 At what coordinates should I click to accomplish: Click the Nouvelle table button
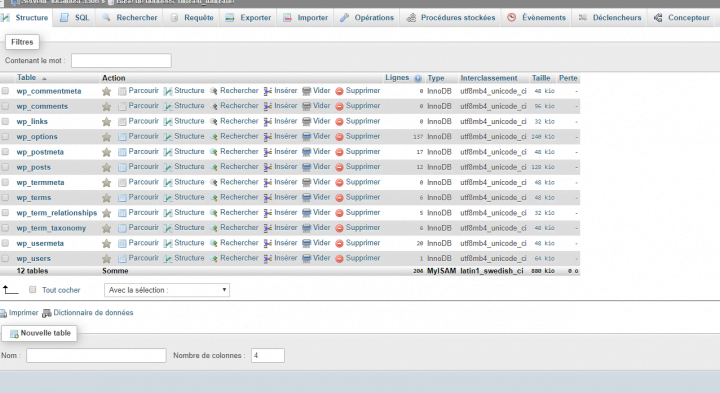tap(39, 333)
